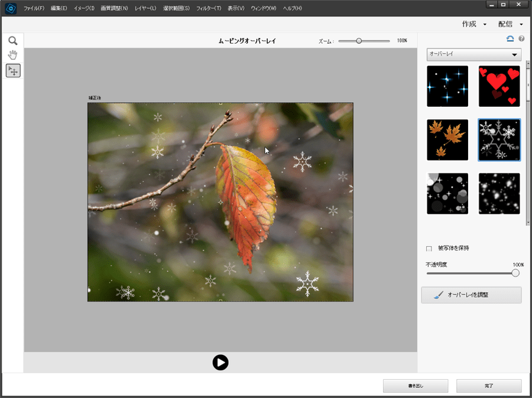The height and width of the screenshot is (398, 532).
Task: Click the brush icon in オーバーレイを調整
Action: (x=438, y=295)
